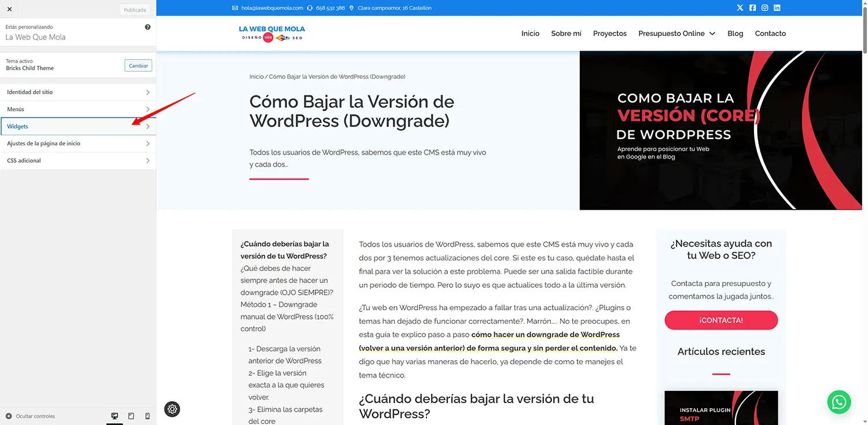Open the Menús section

click(x=78, y=109)
